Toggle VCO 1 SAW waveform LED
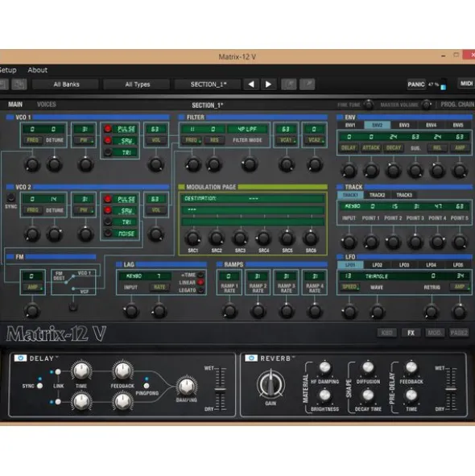 coord(107,140)
